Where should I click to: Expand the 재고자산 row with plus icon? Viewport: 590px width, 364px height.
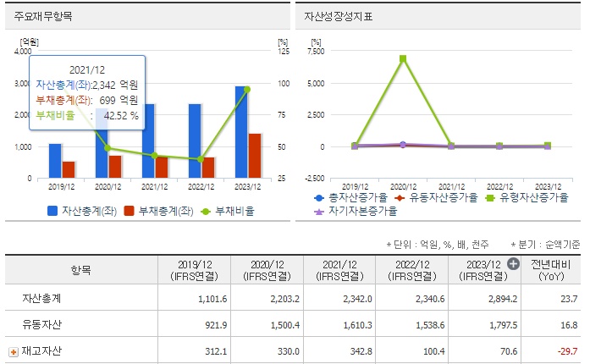point(14,352)
